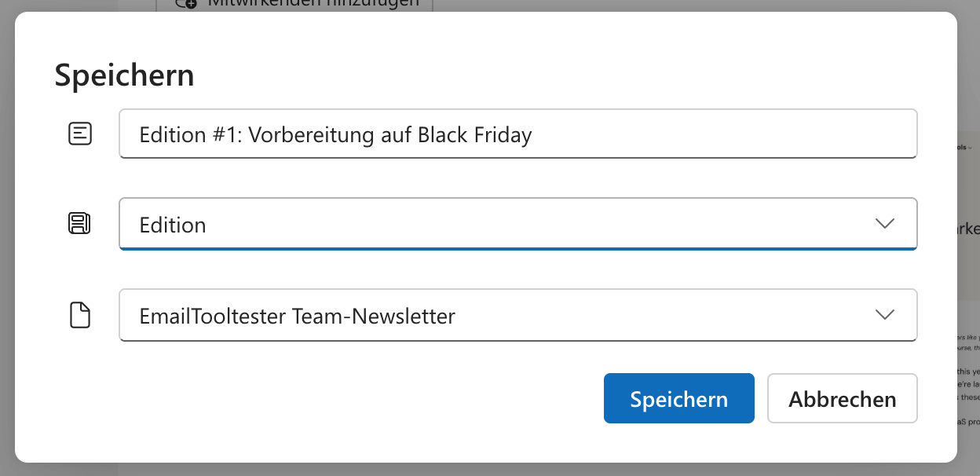The width and height of the screenshot is (980, 476).
Task: Open the EmailTooltester Team-Newsletter dropdown
Action: point(885,314)
